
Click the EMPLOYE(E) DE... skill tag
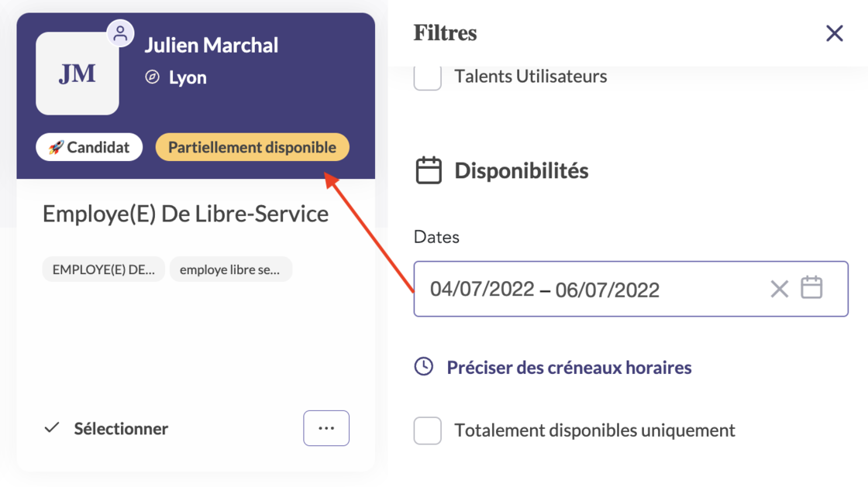pos(104,269)
